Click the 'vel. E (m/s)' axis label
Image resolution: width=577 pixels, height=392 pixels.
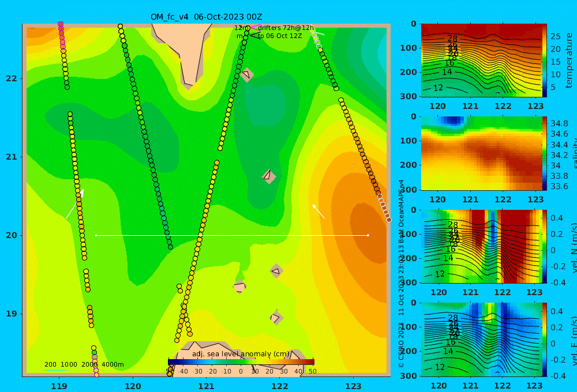coord(574,340)
